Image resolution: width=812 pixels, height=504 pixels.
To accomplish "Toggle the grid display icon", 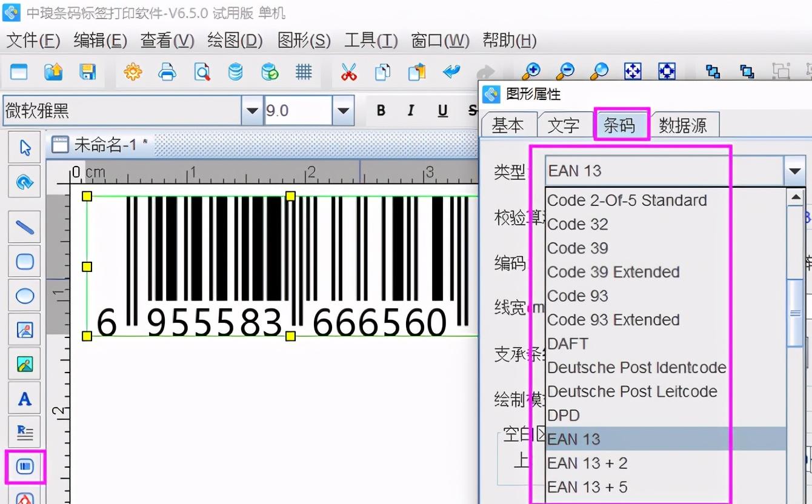I will coord(304,72).
